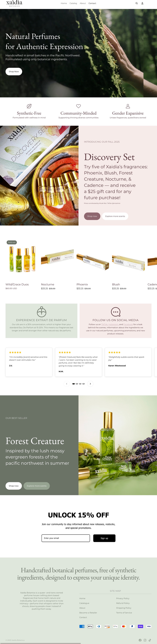
Task: Open the Nocturne product thumbnail
Action: click(x=57, y=259)
